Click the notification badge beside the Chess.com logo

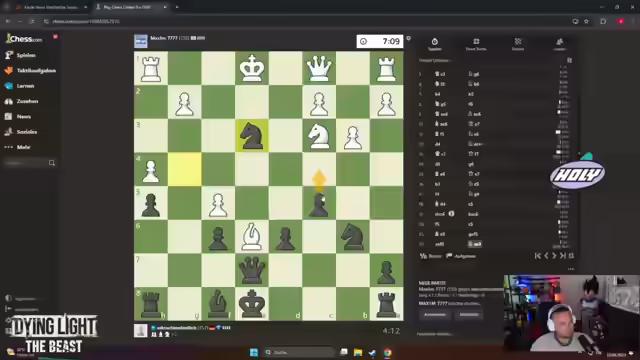coord(55,37)
